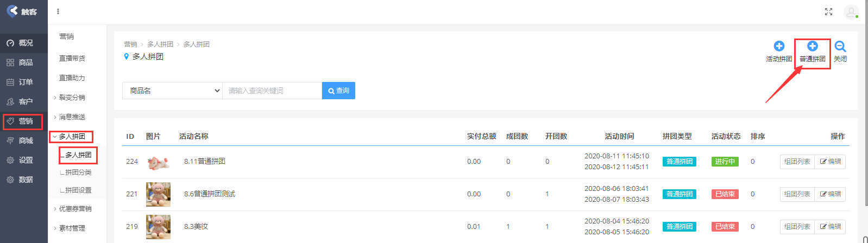
Task: Open 概况 in the left sidebar
Action: 25,43
